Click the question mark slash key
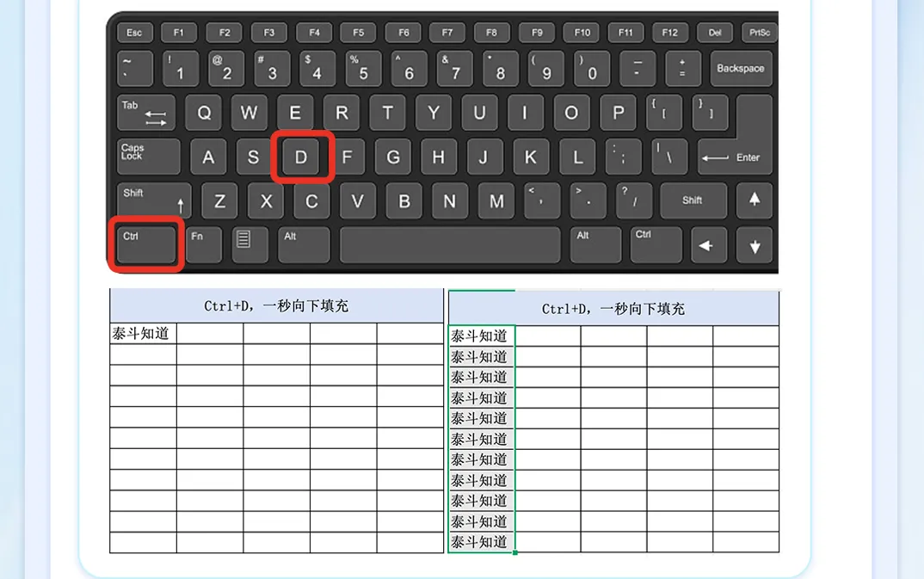The height and width of the screenshot is (579, 924). tap(633, 200)
